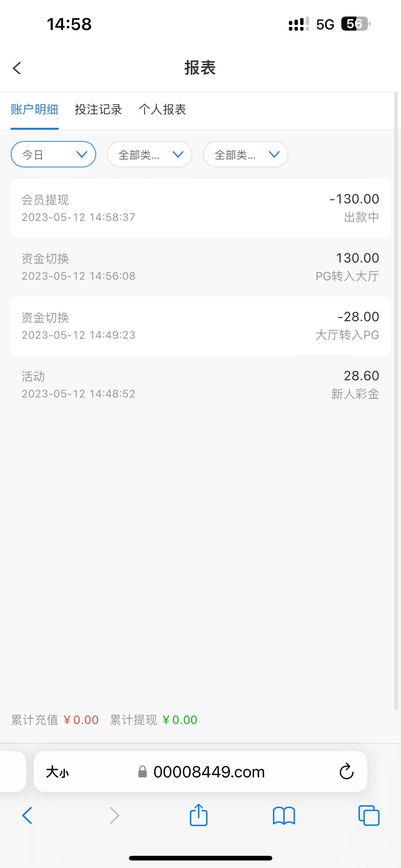Tap Safari's forward navigation arrow

click(115, 816)
